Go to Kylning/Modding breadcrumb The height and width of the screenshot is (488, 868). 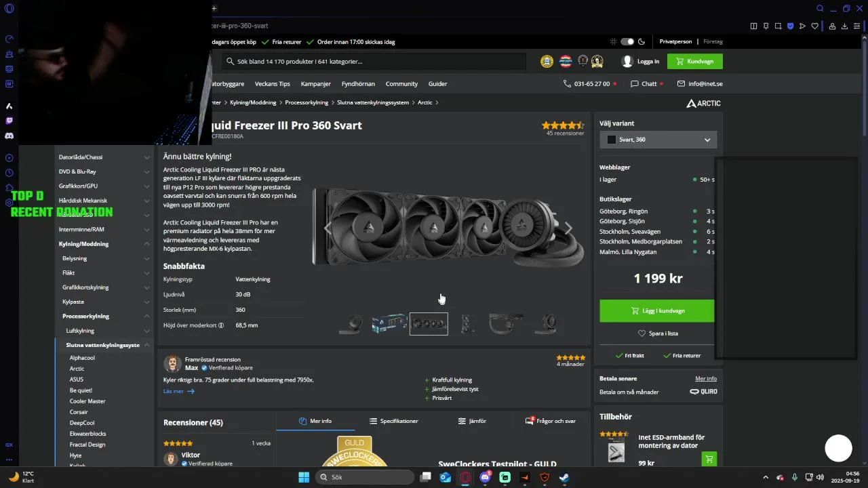pyautogui.click(x=253, y=102)
